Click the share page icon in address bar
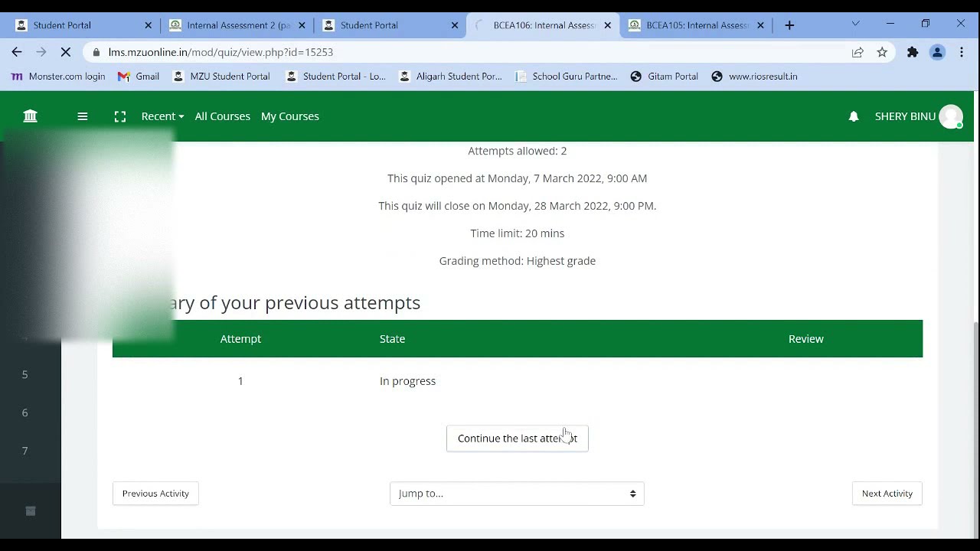Screen dimensions: 980x551 (857, 52)
